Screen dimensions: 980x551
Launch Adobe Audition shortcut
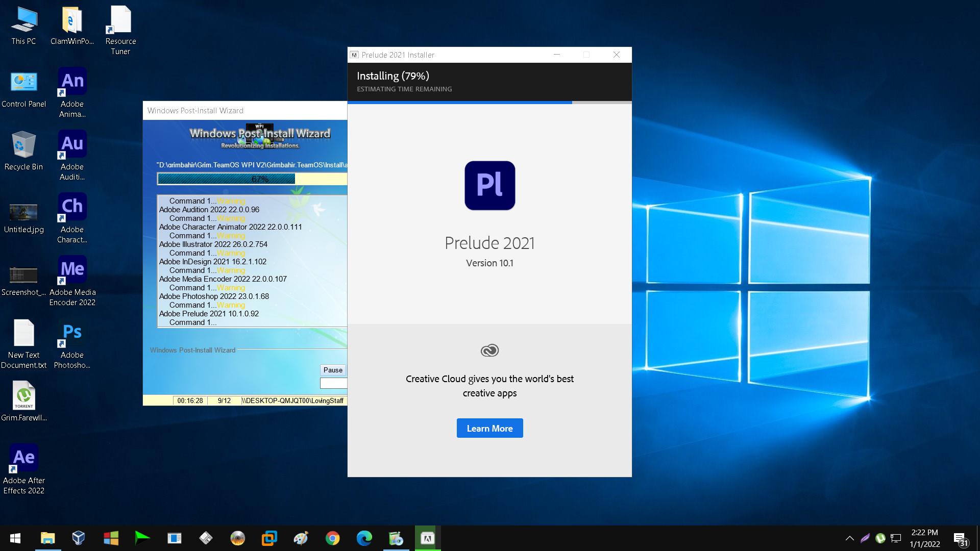pos(72,156)
